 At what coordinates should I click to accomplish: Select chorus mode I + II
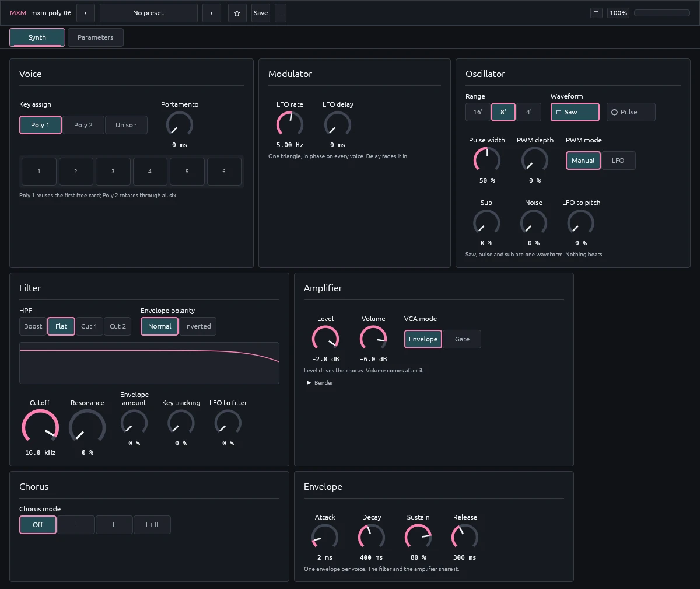click(152, 525)
